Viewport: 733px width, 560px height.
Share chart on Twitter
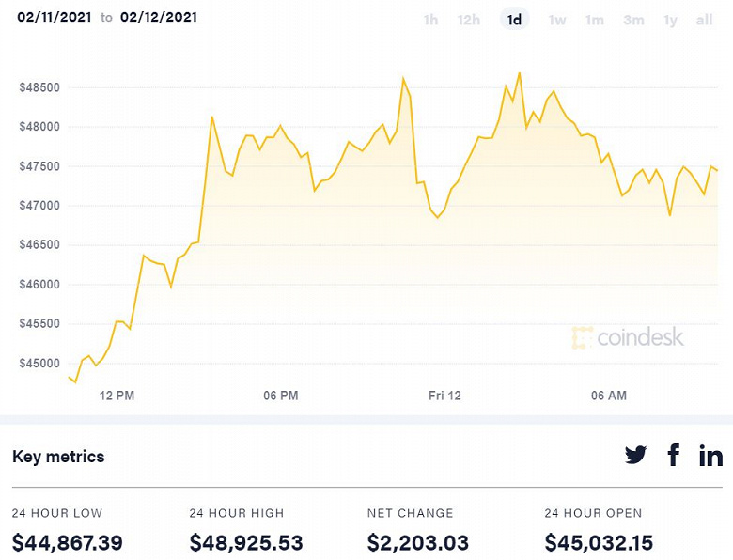coord(636,456)
